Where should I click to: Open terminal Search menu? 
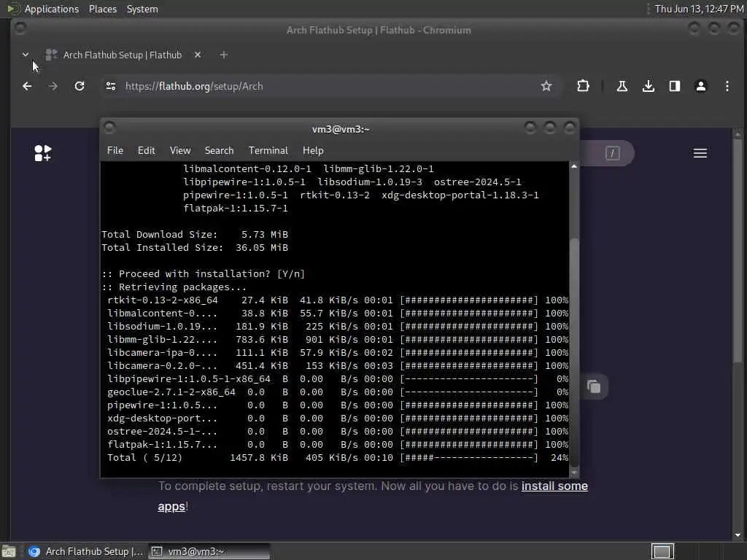pyautogui.click(x=219, y=150)
